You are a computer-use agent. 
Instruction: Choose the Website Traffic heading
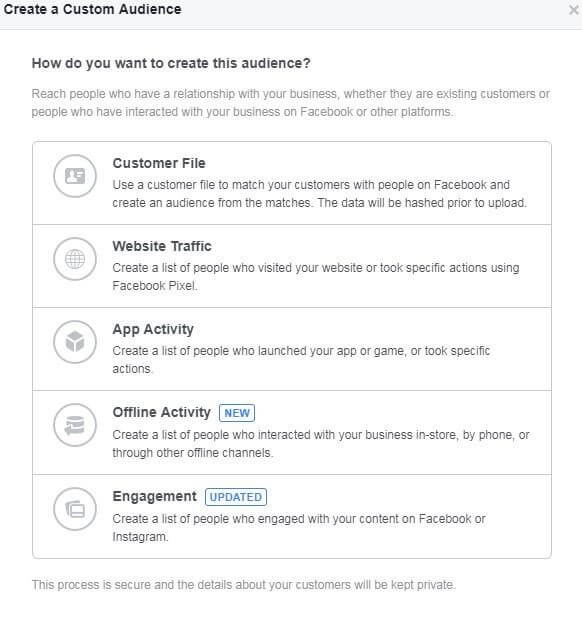(162, 246)
